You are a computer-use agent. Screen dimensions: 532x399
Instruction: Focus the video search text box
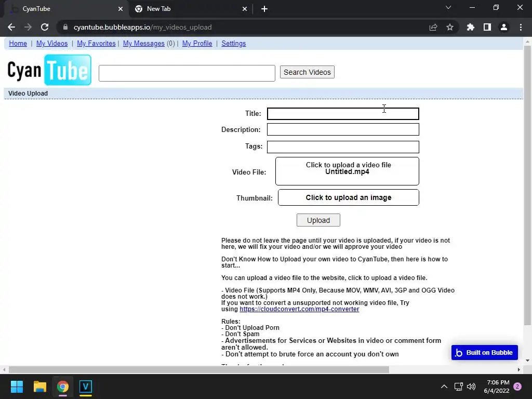pos(187,73)
